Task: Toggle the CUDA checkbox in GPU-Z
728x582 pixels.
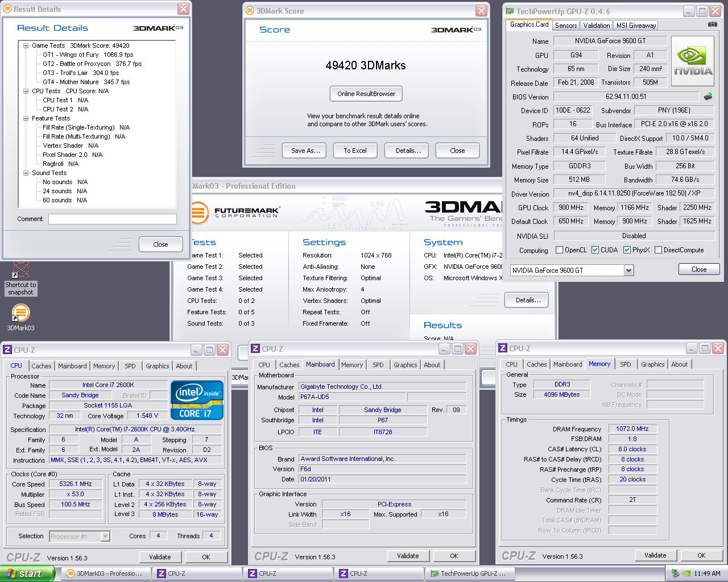Action: tap(595, 250)
